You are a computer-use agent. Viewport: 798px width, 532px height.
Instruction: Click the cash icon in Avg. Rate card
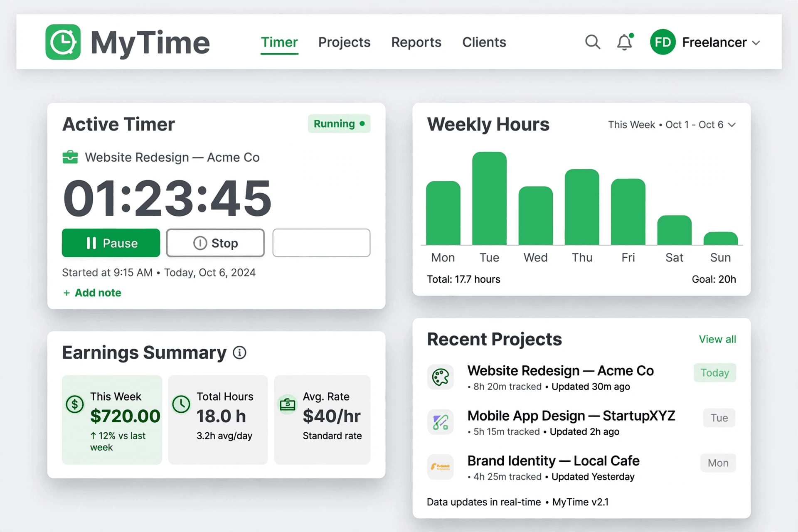pos(288,404)
